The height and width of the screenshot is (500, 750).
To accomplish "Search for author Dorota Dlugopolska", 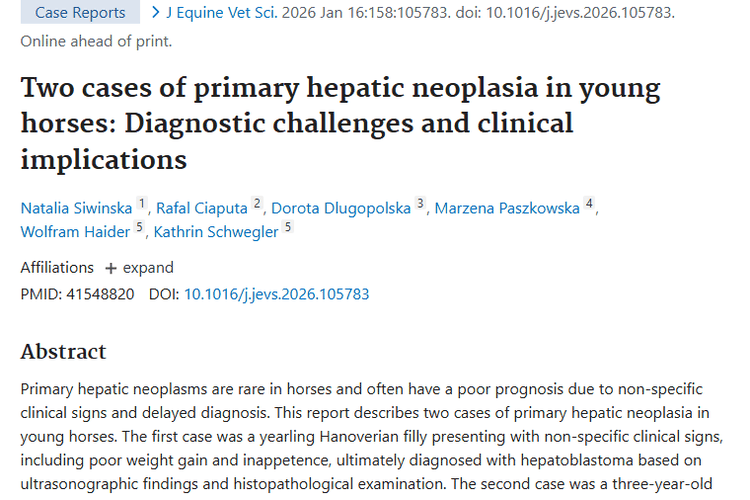I will click(x=341, y=208).
